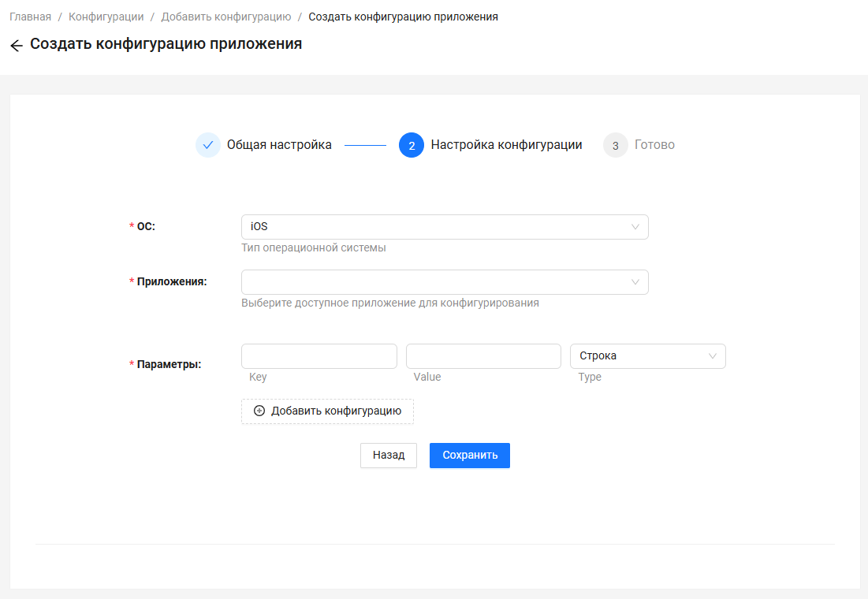Go to the Общая настройка step
This screenshot has height=599, width=868.
coord(279,145)
